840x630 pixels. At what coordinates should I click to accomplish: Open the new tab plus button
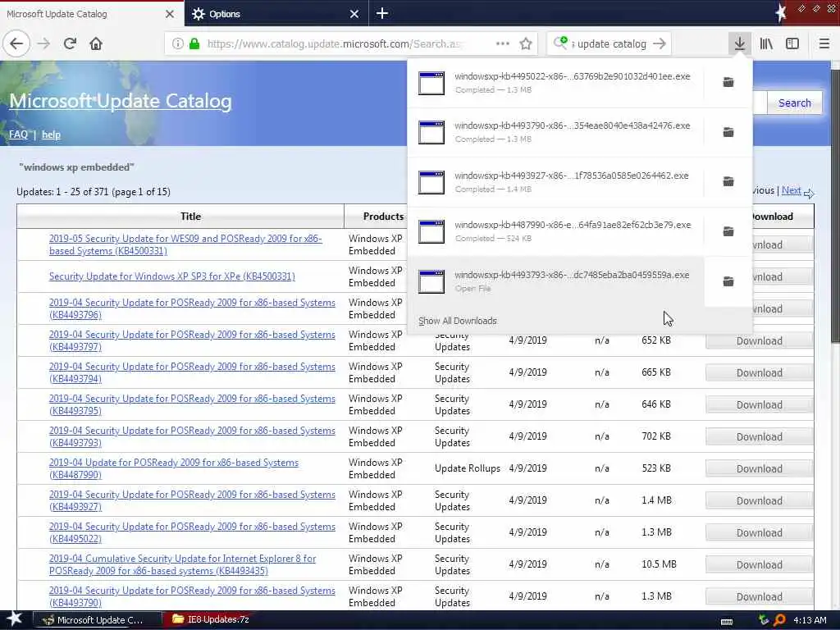pos(382,13)
